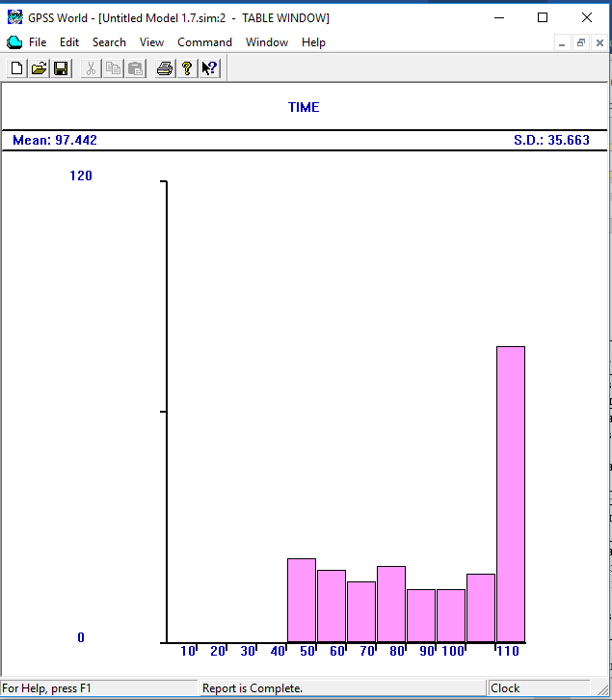Click the Clock status bar pane

(x=539, y=688)
